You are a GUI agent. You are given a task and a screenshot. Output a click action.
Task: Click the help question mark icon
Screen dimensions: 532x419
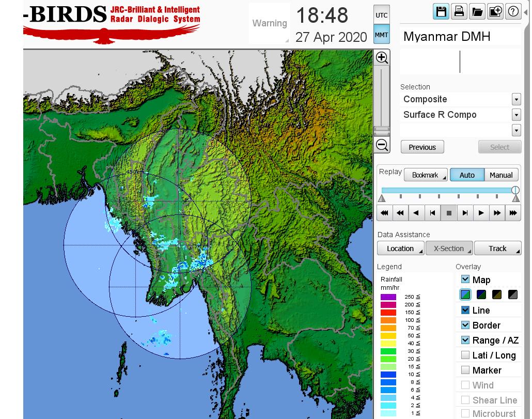[x=513, y=12]
